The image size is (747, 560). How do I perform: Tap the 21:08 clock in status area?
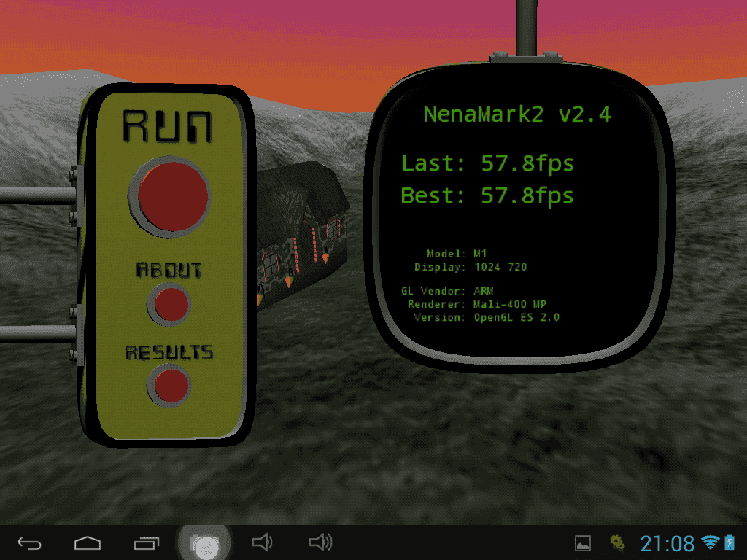(x=667, y=543)
